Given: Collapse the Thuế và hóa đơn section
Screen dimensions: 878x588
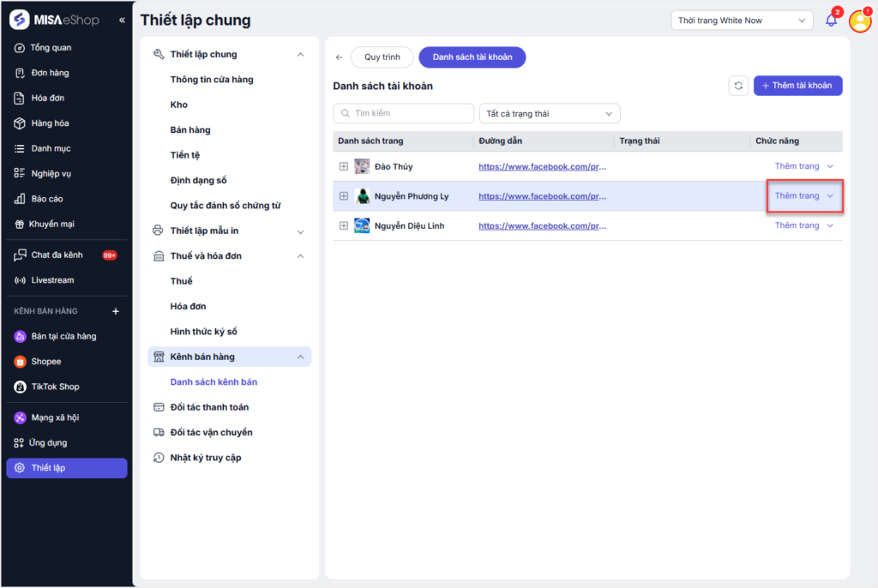Looking at the screenshot, I should tap(300, 256).
